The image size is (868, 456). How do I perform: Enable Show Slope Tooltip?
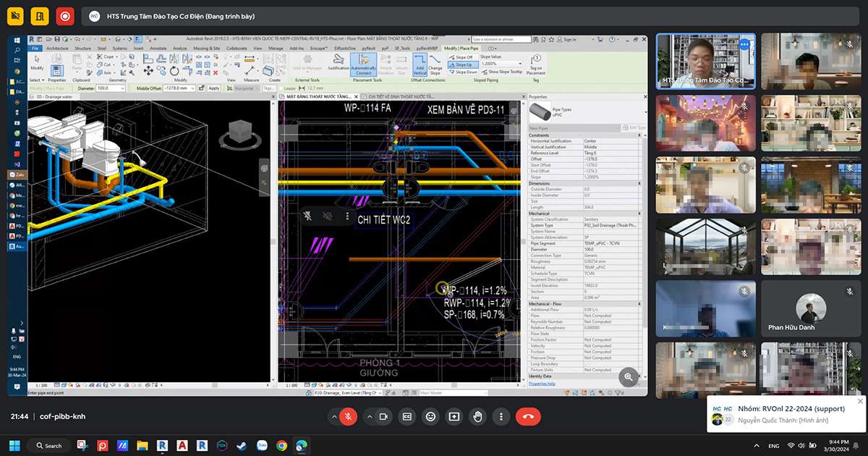(501, 72)
